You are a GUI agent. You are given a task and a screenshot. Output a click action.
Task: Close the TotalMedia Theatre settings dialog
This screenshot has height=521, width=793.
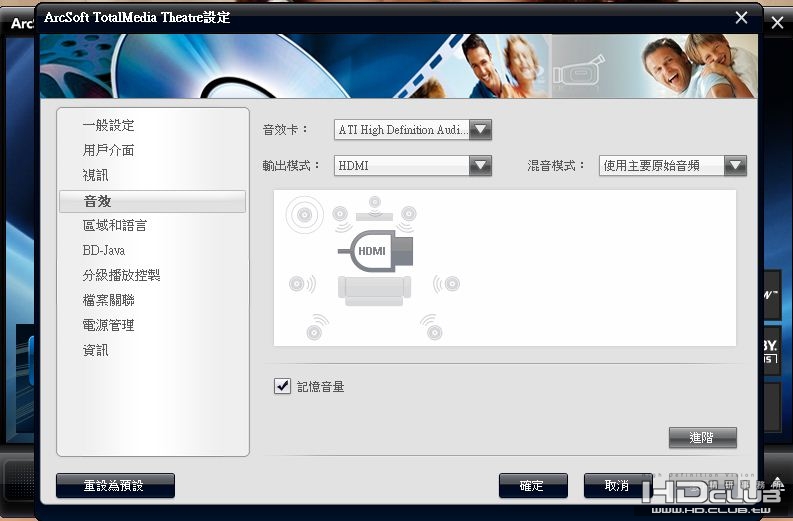[741, 18]
